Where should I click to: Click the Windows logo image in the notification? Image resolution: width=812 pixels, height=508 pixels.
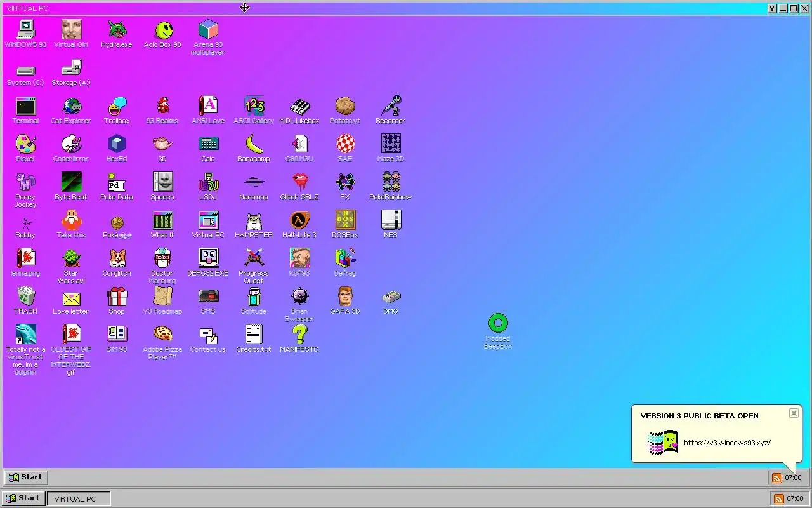[x=663, y=443]
